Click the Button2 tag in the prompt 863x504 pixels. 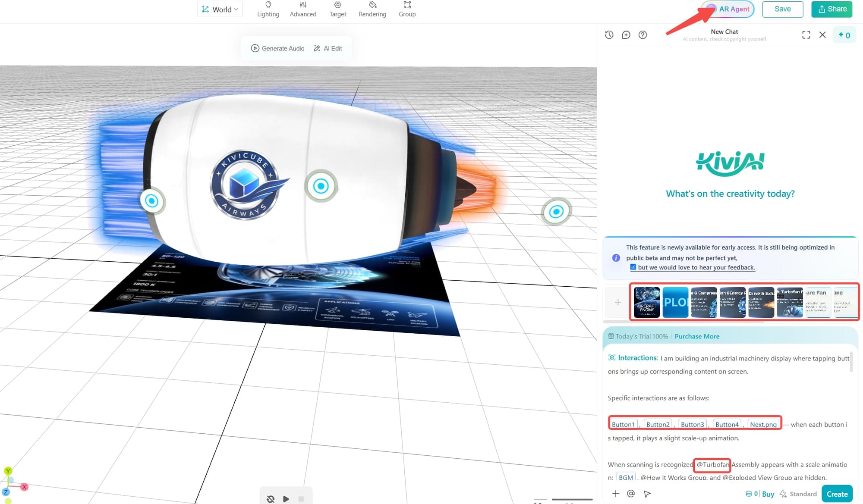tap(658, 424)
